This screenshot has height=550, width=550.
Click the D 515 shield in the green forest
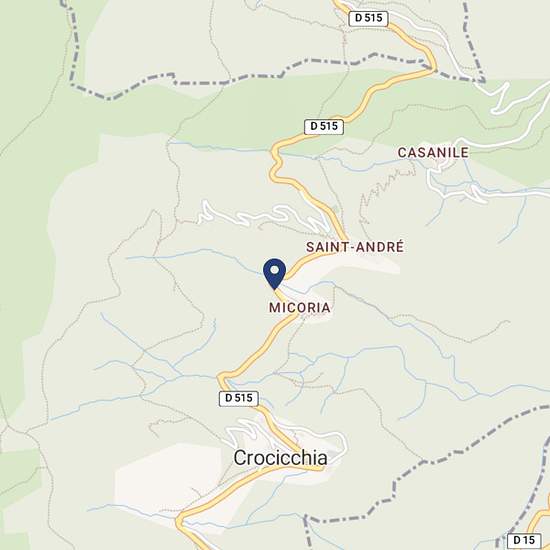click(323, 126)
